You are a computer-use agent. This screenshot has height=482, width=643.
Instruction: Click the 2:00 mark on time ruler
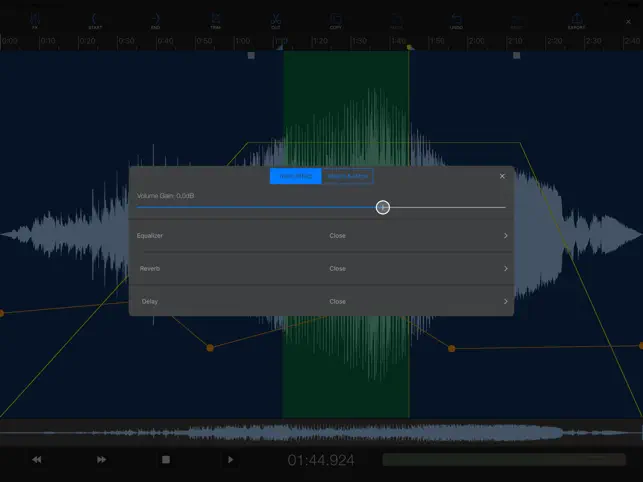476,41
